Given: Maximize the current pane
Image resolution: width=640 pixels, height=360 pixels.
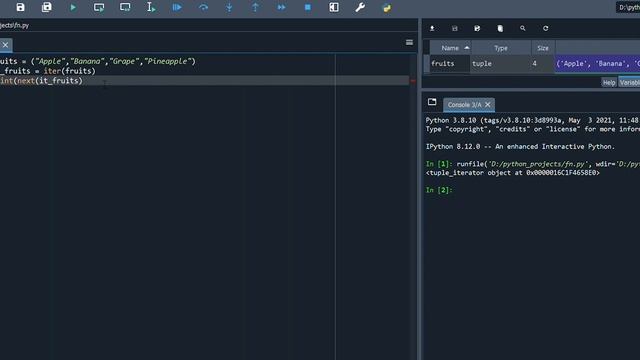Looking at the screenshot, I should (334, 7).
